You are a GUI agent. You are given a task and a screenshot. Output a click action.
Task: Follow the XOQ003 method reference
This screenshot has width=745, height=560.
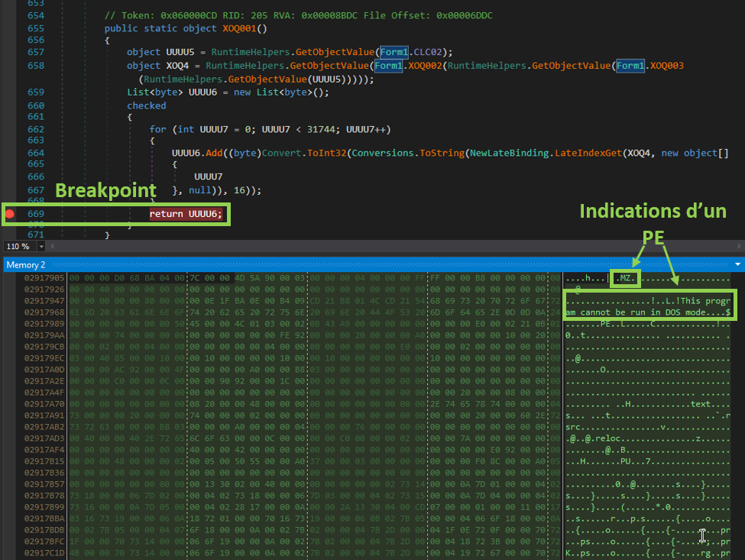click(666, 66)
